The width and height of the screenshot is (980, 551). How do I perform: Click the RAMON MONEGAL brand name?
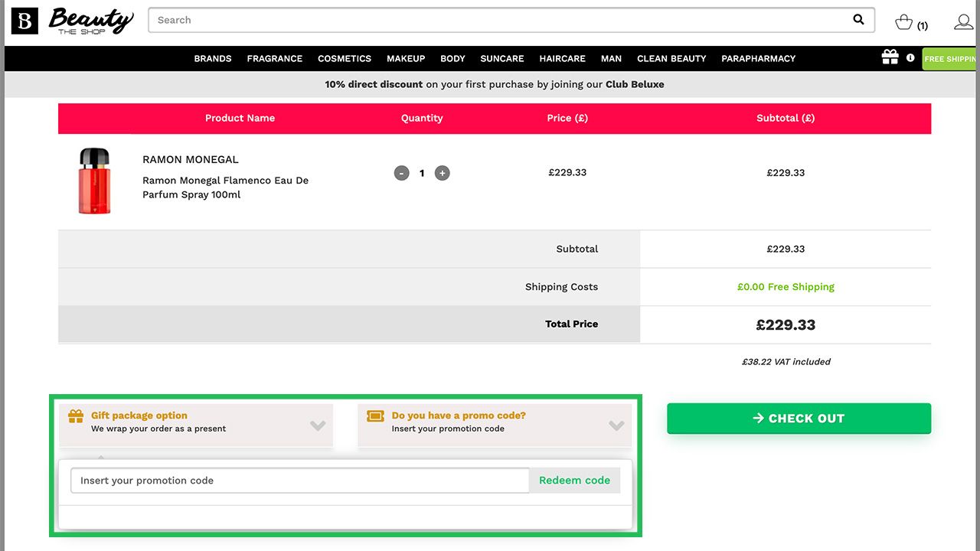coord(191,160)
